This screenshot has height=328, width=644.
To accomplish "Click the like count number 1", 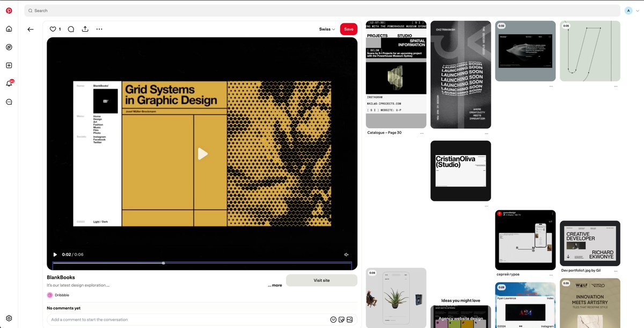I will (60, 29).
